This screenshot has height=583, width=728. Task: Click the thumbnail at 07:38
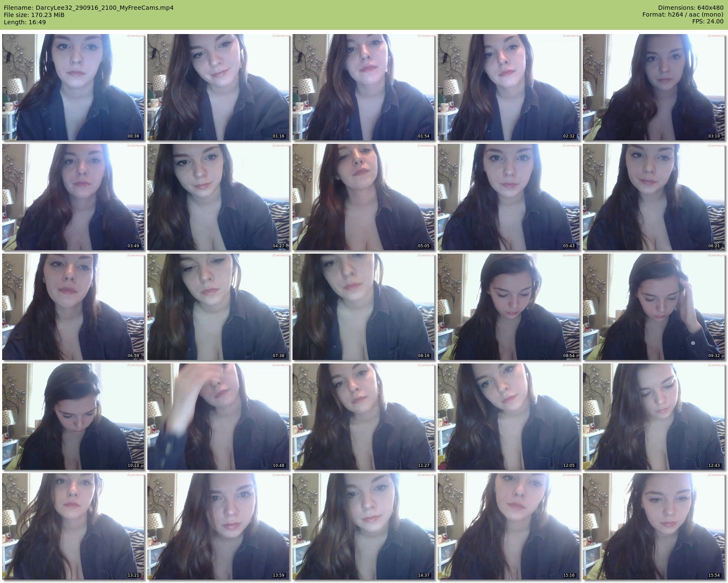[x=218, y=307]
